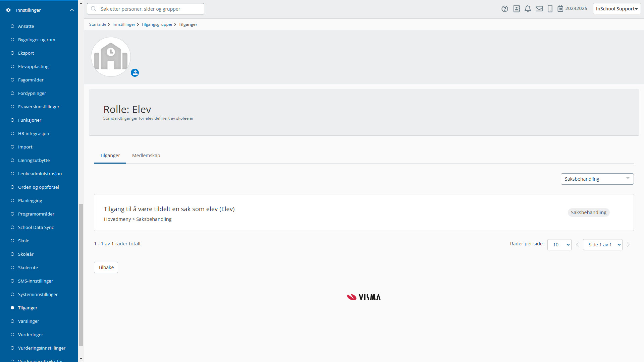Click the contacts address book icon
This screenshot has width=644, height=362.
(517, 9)
